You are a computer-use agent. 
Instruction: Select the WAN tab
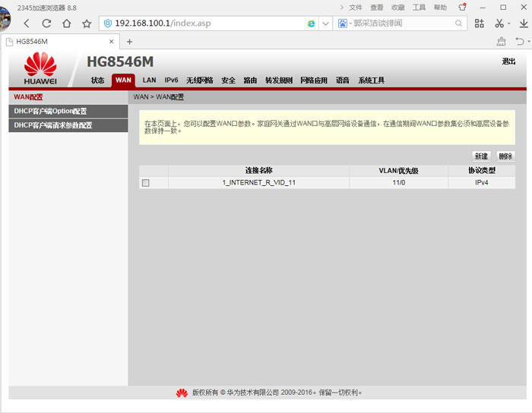click(123, 80)
